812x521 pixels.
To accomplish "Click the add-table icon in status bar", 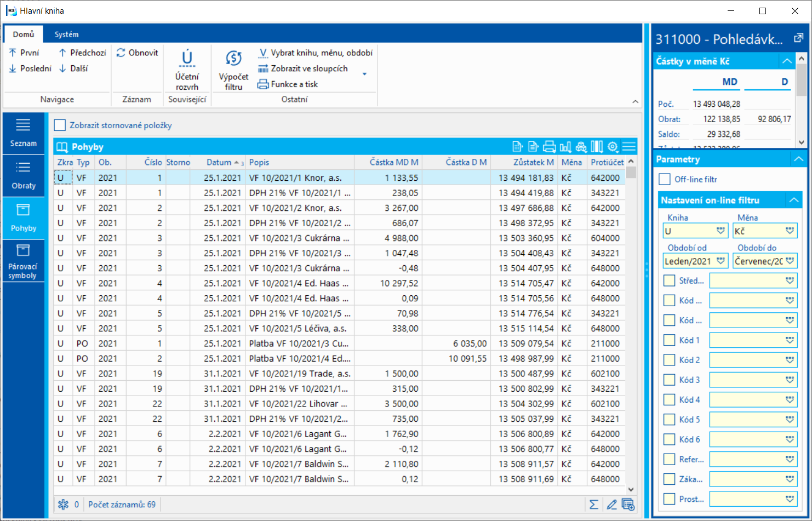I will (x=628, y=505).
